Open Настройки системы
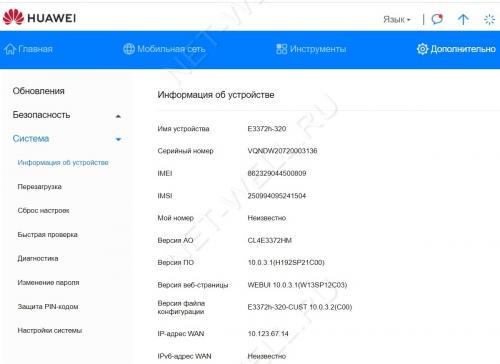The height and width of the screenshot is (364, 500). pos(50,331)
